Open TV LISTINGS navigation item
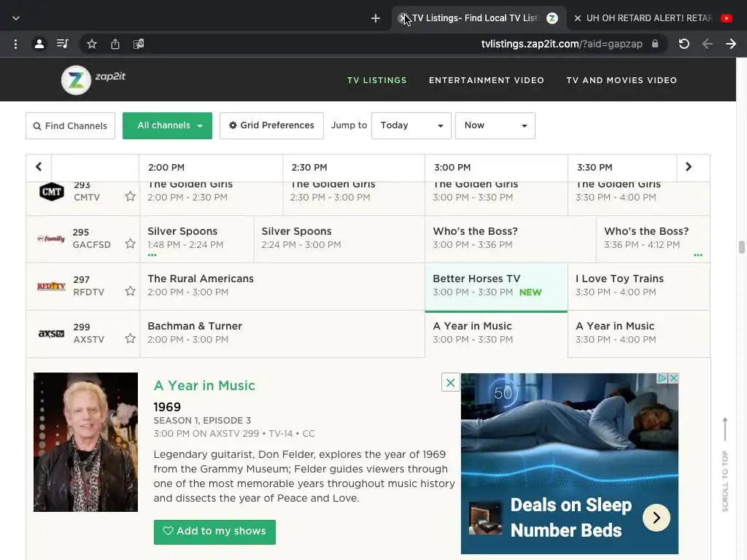The height and width of the screenshot is (560, 747). coord(377,80)
